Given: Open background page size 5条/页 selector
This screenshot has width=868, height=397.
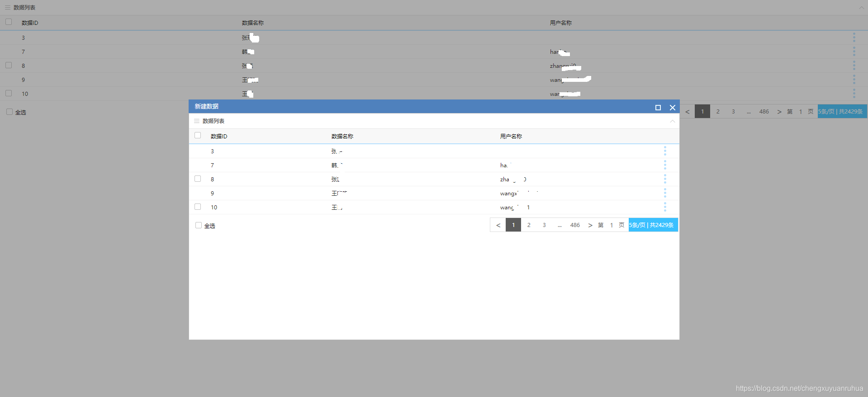Looking at the screenshot, I should point(842,111).
